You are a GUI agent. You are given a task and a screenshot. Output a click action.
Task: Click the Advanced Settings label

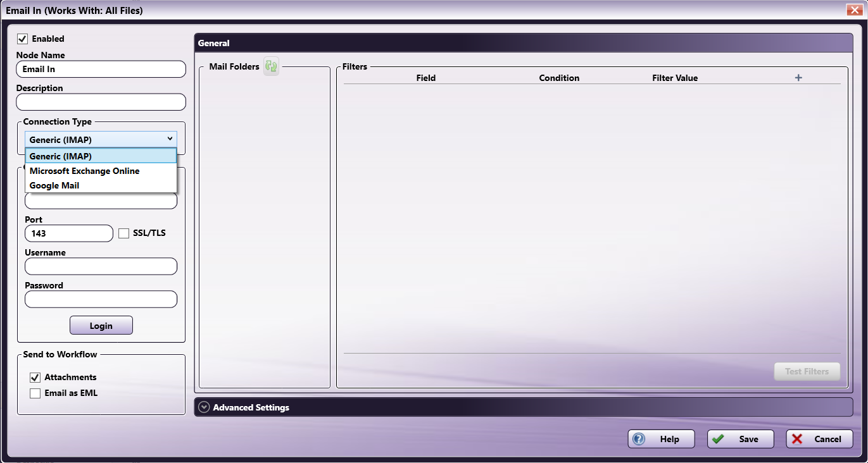click(251, 407)
